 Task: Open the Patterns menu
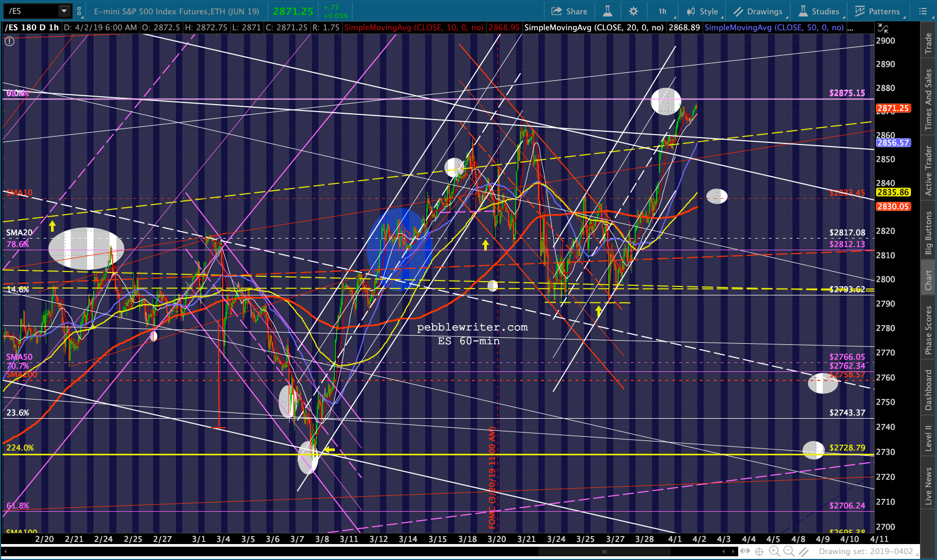(877, 11)
